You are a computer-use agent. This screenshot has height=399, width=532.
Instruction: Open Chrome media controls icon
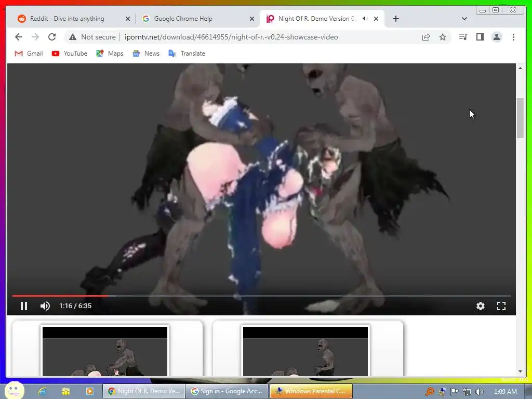pyautogui.click(x=463, y=37)
